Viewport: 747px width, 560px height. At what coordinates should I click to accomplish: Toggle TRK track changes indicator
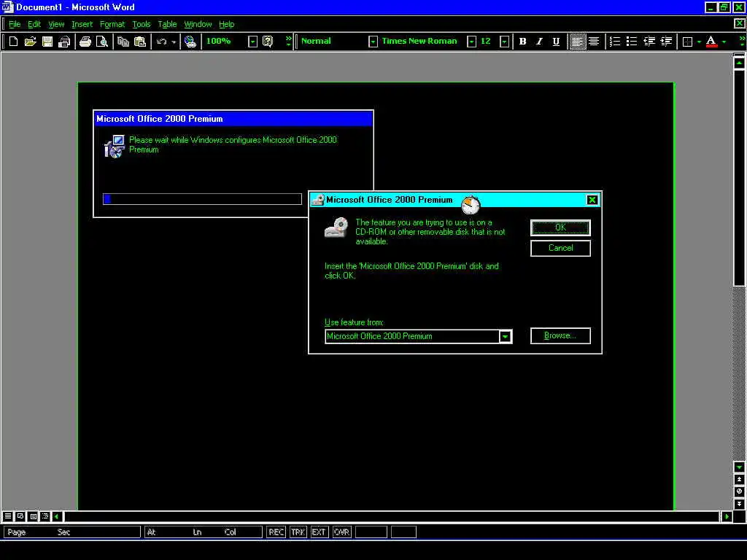pos(298,532)
